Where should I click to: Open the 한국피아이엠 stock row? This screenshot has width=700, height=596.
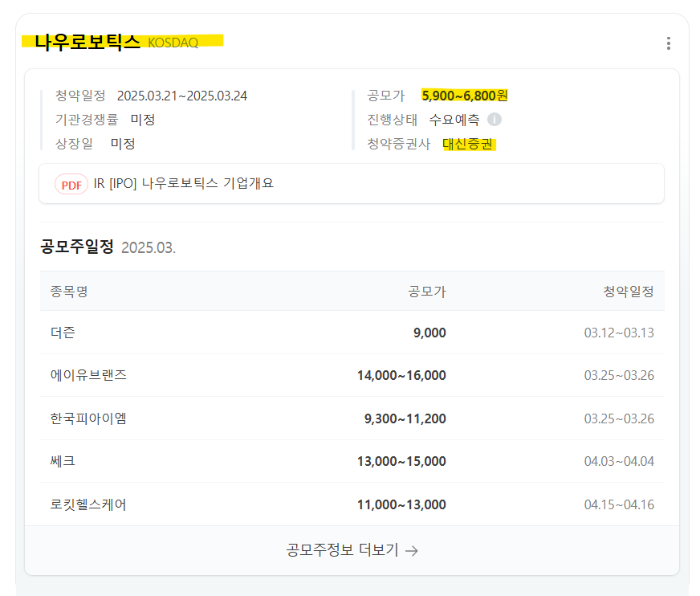(352, 418)
